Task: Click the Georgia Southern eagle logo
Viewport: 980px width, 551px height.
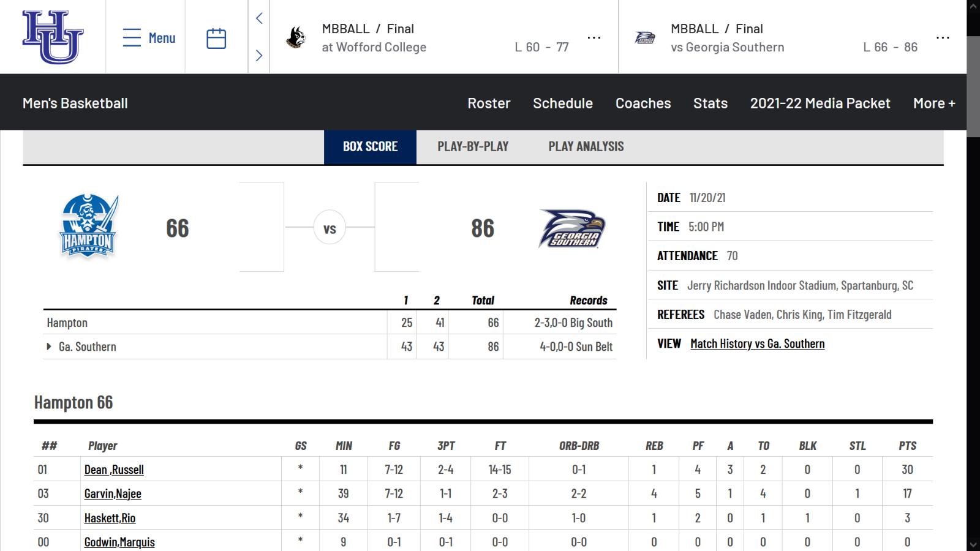Action: click(572, 228)
